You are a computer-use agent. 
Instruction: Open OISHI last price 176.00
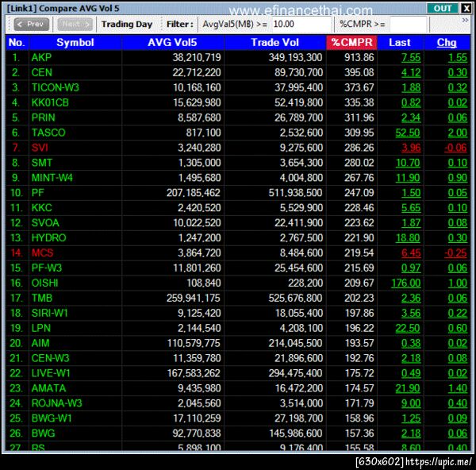[406, 283]
